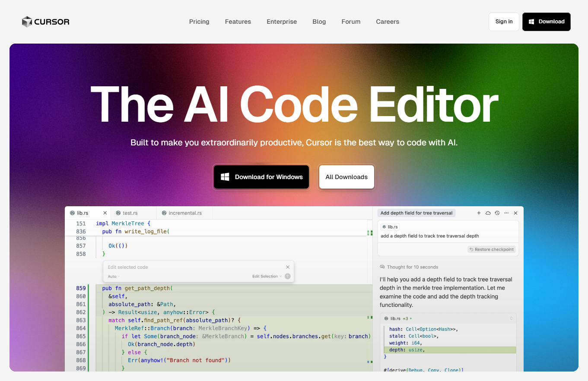Click the stale: Cell<bool> diff line
This screenshot has width=588, height=381.
[x=414, y=336]
